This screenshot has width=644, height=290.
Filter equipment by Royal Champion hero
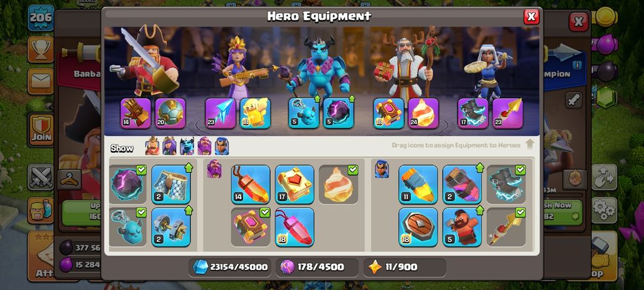(x=222, y=146)
